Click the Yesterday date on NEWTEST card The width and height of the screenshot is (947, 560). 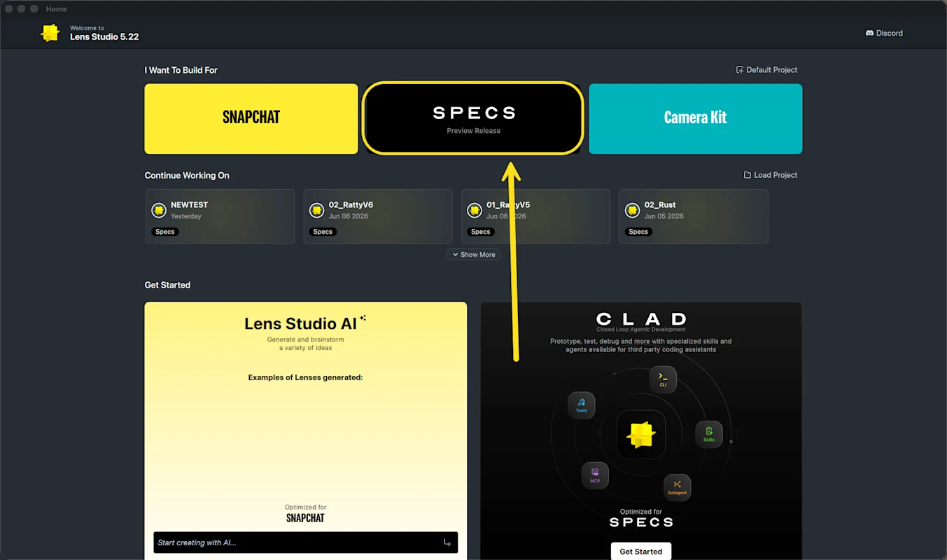click(186, 216)
